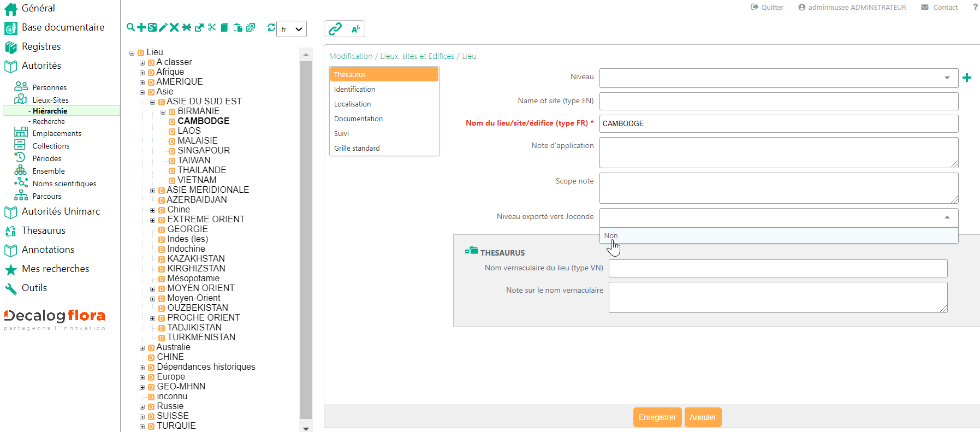Open the fr language dropdown

(292, 29)
